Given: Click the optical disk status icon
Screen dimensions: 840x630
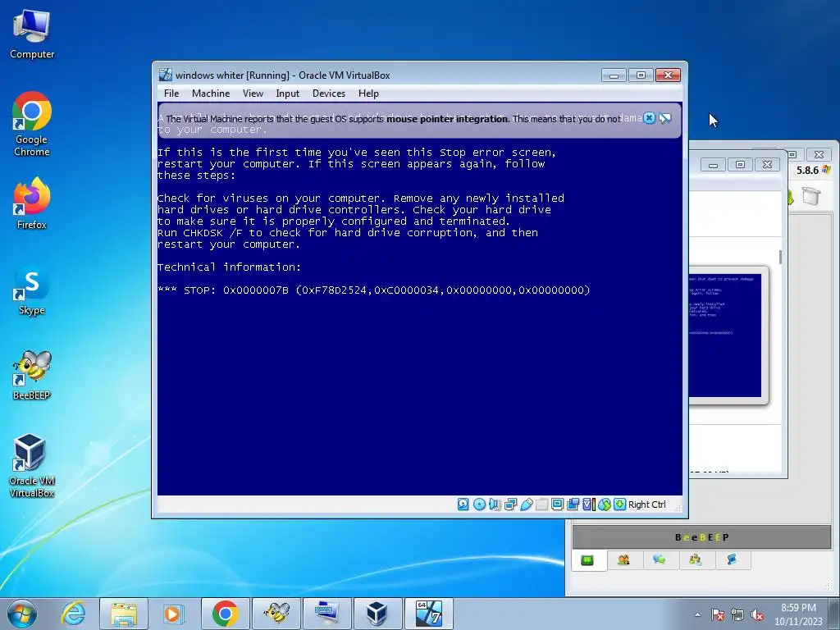Looking at the screenshot, I should (479, 504).
